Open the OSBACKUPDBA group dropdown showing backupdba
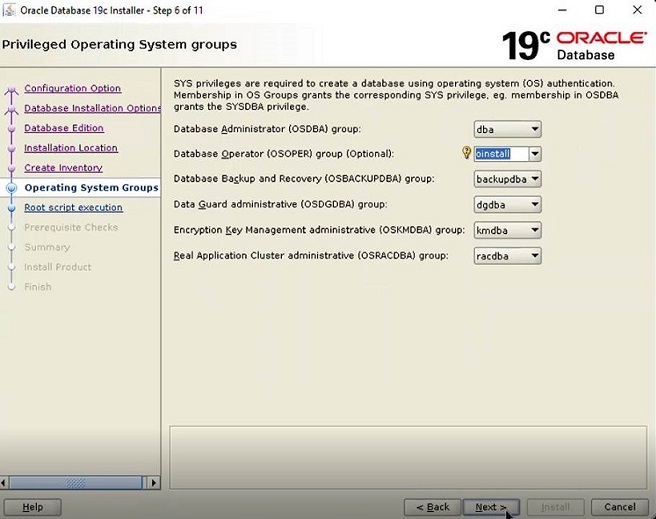Image resolution: width=656 pixels, height=519 pixels. coord(507,179)
